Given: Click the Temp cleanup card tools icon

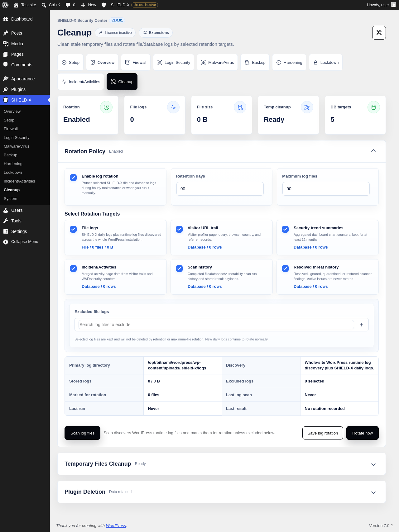Looking at the screenshot, I should click(x=307, y=107).
